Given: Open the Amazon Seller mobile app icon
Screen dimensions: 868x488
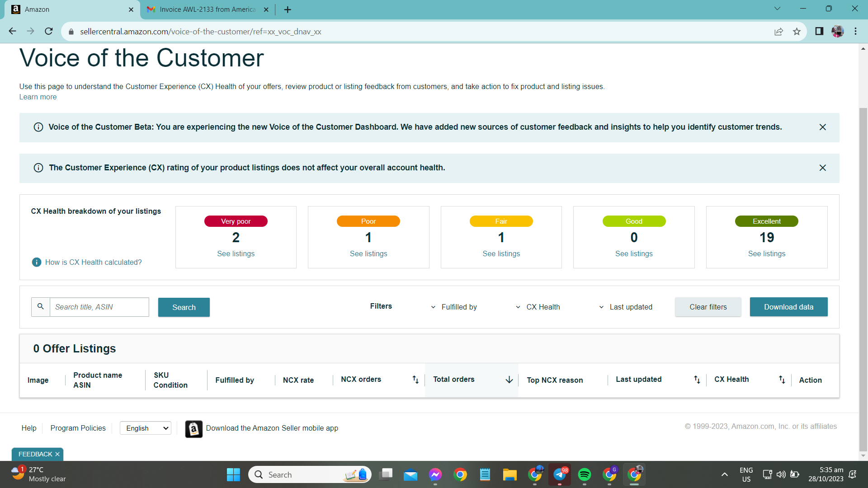Looking at the screenshot, I should 194,429.
